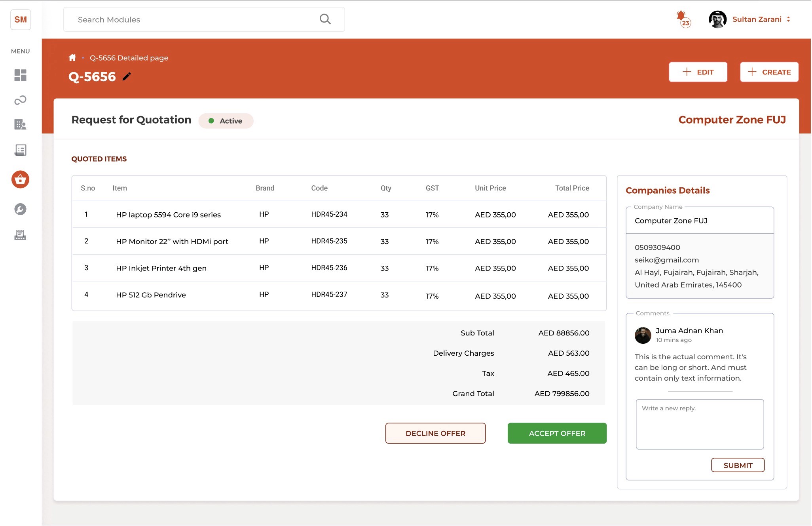
Task: Click the home breadcrumb icon
Action: tap(72, 58)
